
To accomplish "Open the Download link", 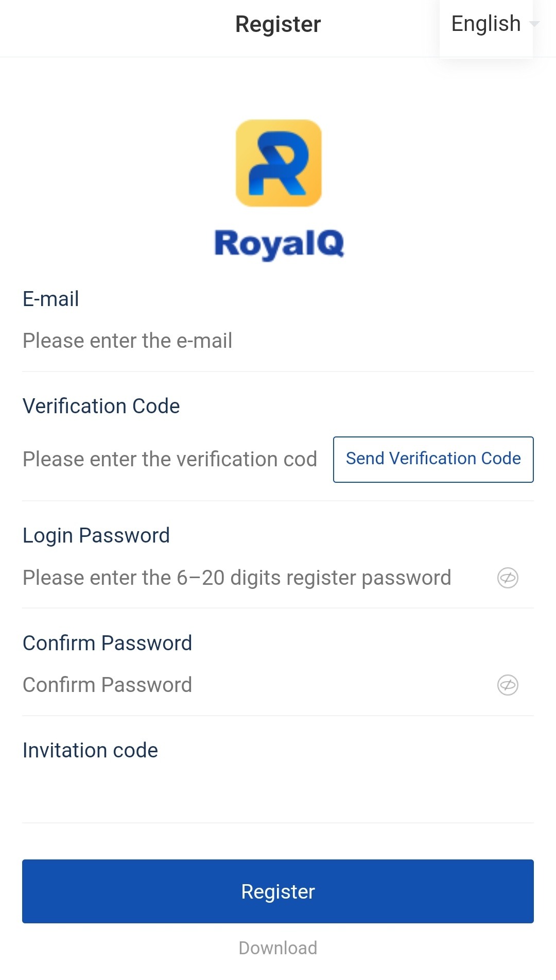I will click(278, 948).
